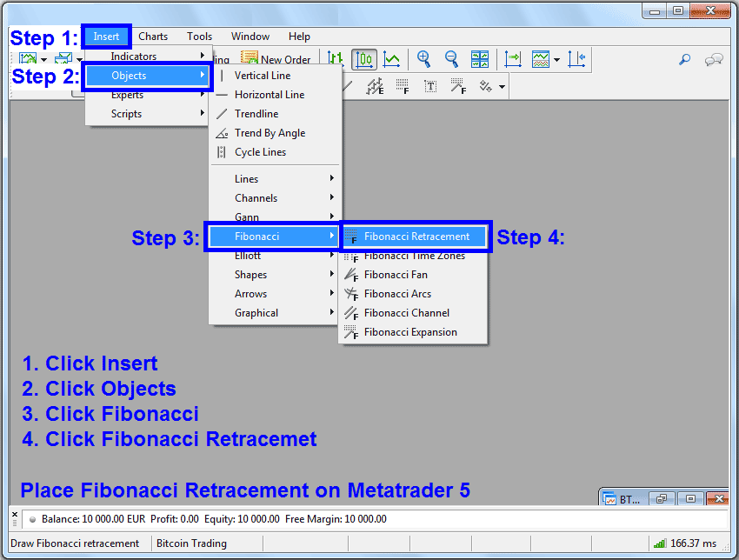Click Draw Fibonacci retracement status text

[x=75, y=543]
